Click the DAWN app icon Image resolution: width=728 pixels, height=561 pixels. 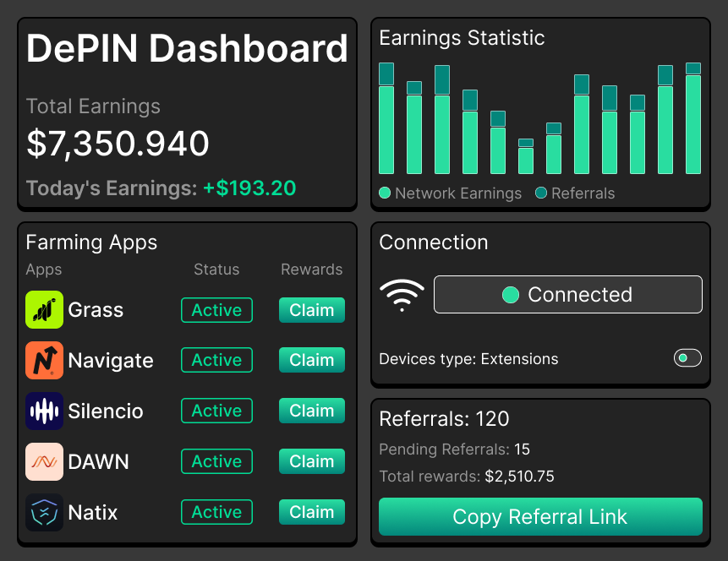[44, 461]
